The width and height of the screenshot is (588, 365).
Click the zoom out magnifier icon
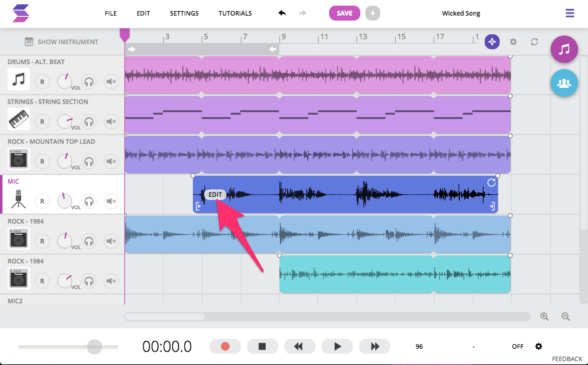566,316
